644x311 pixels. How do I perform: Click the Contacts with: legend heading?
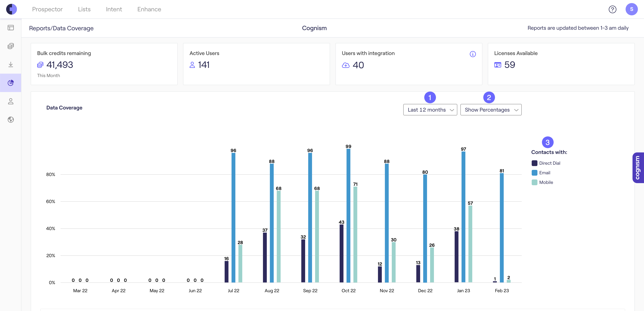[549, 152]
